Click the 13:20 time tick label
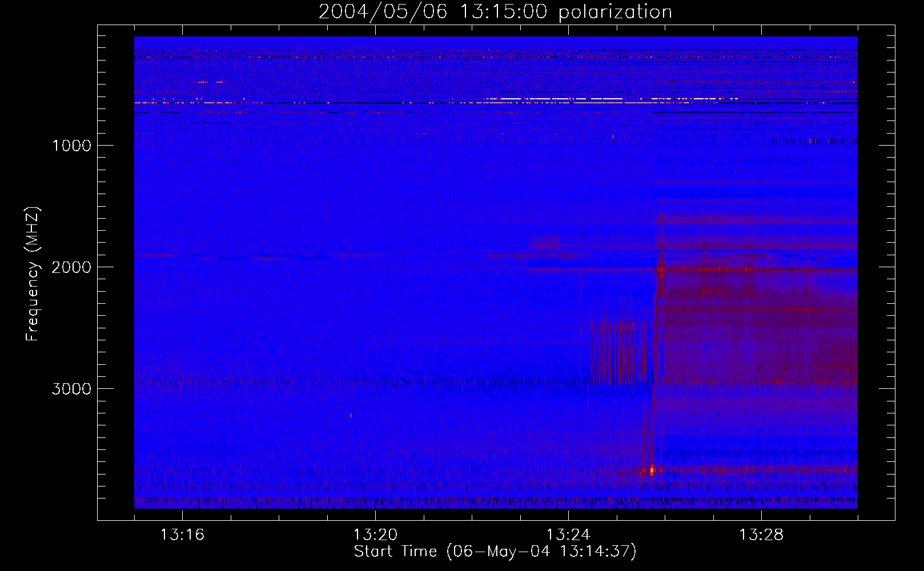 click(375, 535)
